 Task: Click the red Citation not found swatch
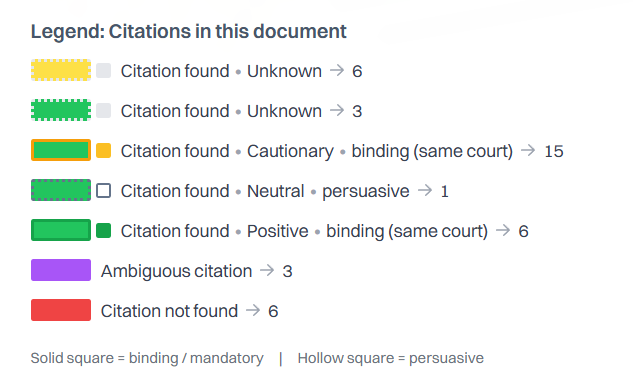[x=61, y=310]
